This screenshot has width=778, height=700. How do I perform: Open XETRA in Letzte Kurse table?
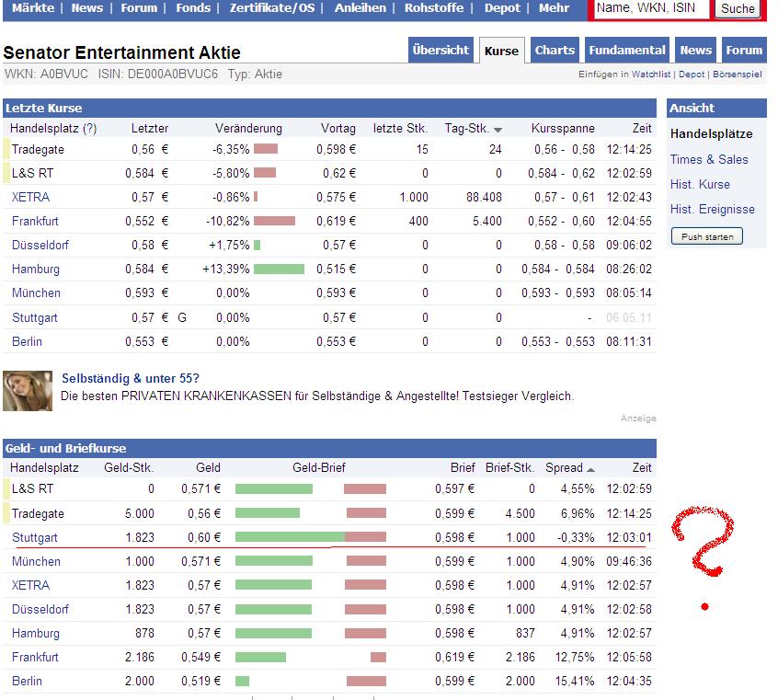[x=30, y=197]
